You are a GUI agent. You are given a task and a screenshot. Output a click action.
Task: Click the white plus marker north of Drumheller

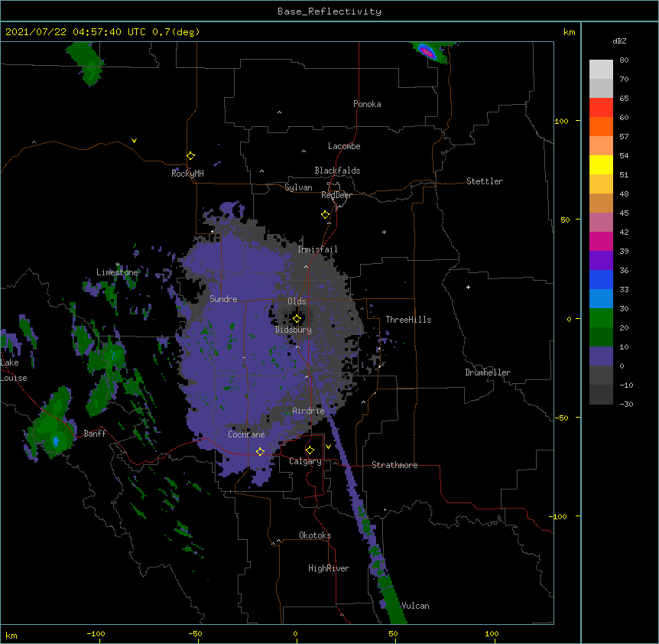click(x=468, y=287)
